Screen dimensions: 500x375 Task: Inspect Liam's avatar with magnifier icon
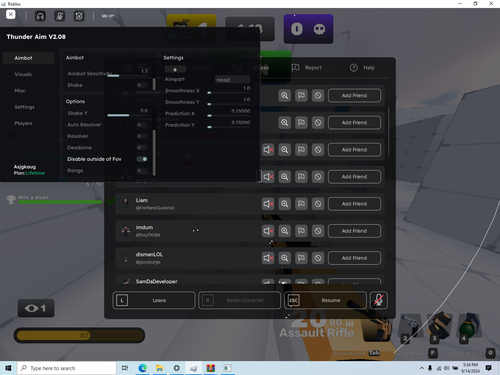pyautogui.click(x=285, y=204)
